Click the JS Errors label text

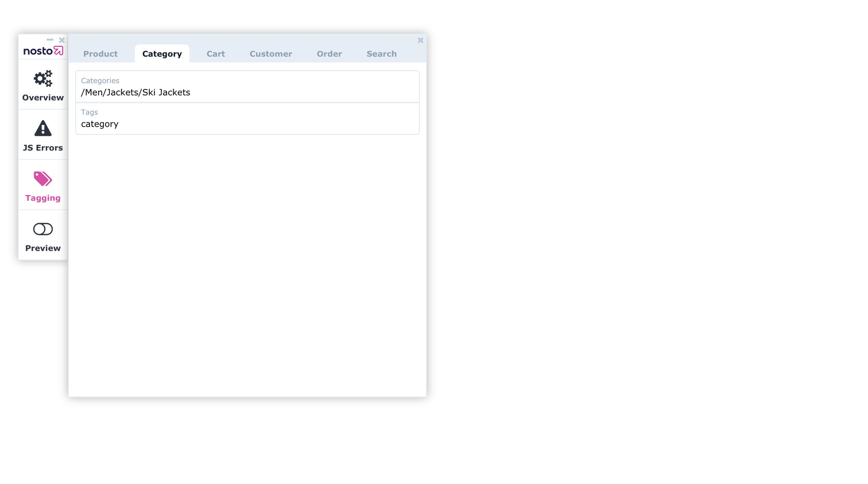(x=43, y=148)
